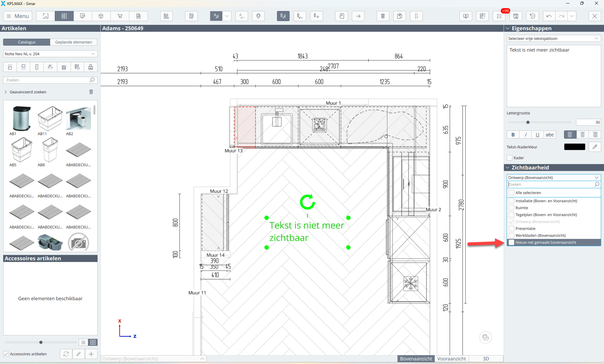Toggle the Accessoires artikelen checkbox
604x364 pixels.
coord(6,354)
